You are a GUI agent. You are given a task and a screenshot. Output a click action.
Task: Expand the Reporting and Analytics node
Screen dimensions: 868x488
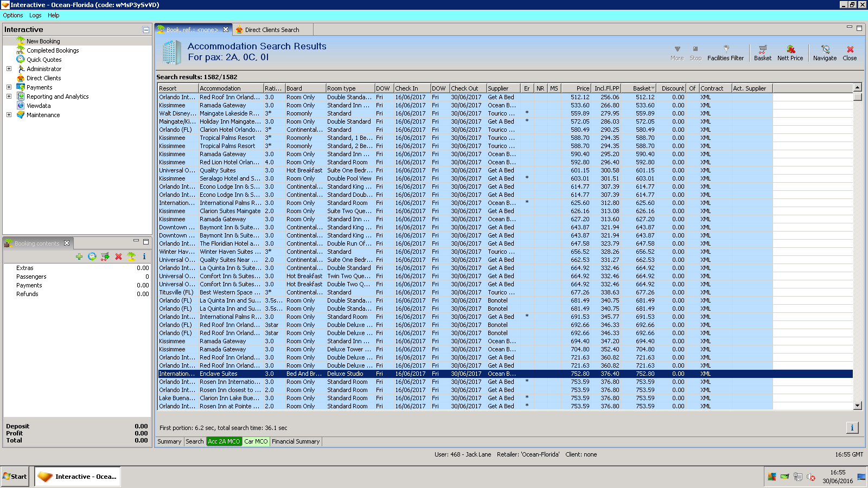9,97
